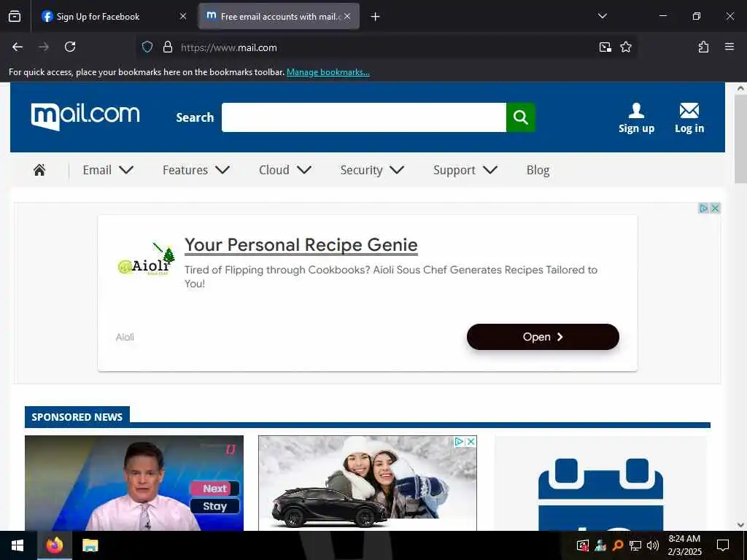Go to mail.com home icon

[39, 170]
